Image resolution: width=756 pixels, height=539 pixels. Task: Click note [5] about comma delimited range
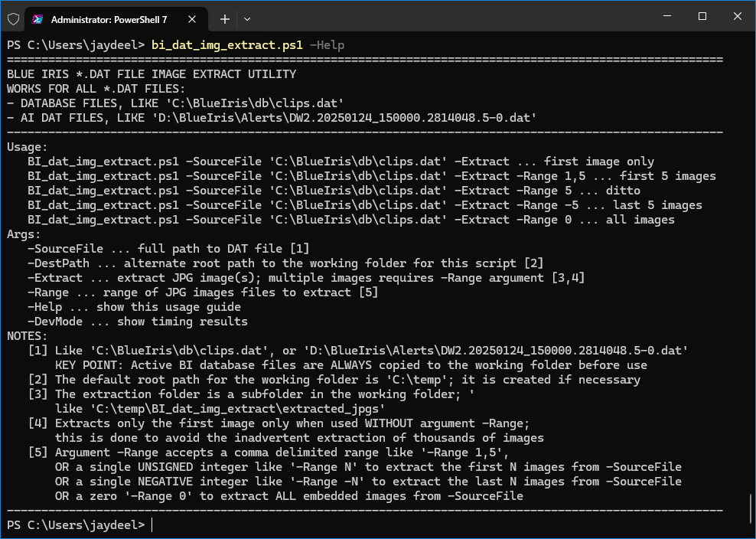(269, 452)
